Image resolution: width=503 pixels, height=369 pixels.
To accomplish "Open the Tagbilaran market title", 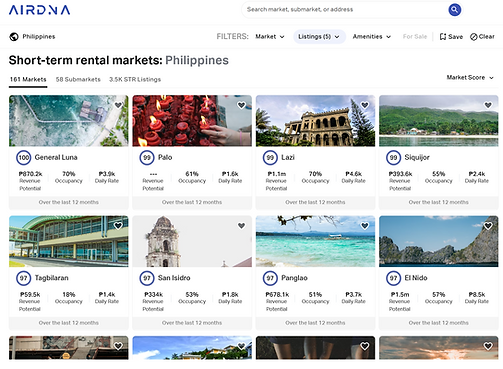I will coord(52,278).
